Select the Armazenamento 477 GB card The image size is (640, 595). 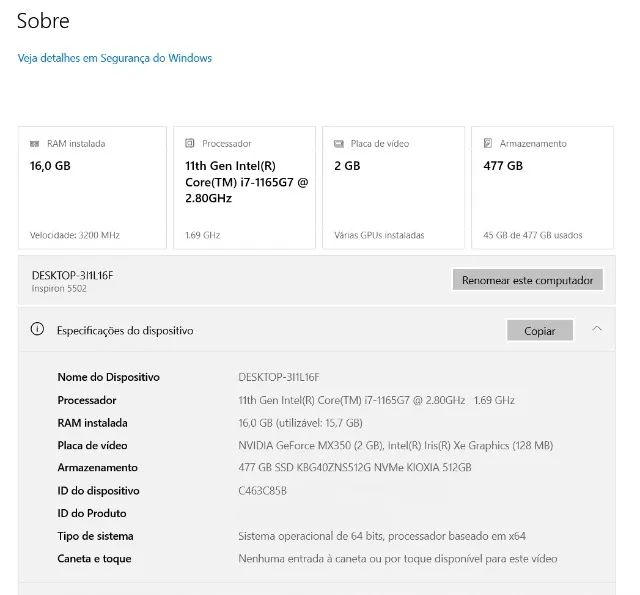coord(542,188)
